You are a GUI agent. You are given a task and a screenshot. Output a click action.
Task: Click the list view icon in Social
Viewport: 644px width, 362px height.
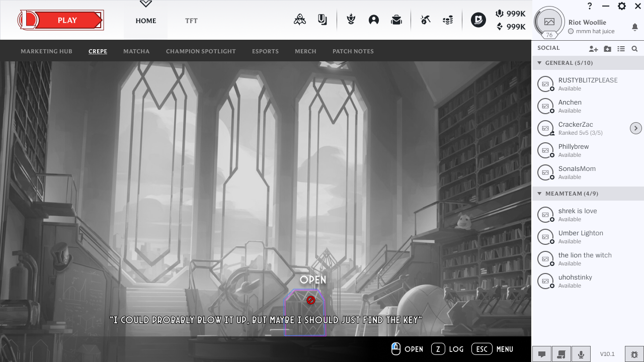click(621, 49)
